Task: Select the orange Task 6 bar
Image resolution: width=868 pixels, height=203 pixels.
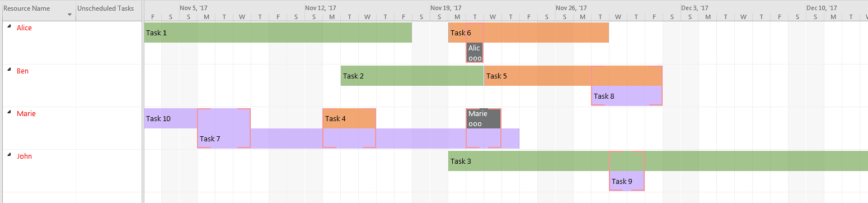Action: [528, 33]
